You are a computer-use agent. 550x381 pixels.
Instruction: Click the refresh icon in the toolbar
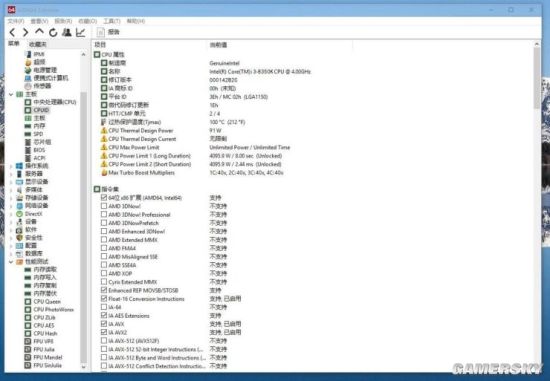(53, 33)
